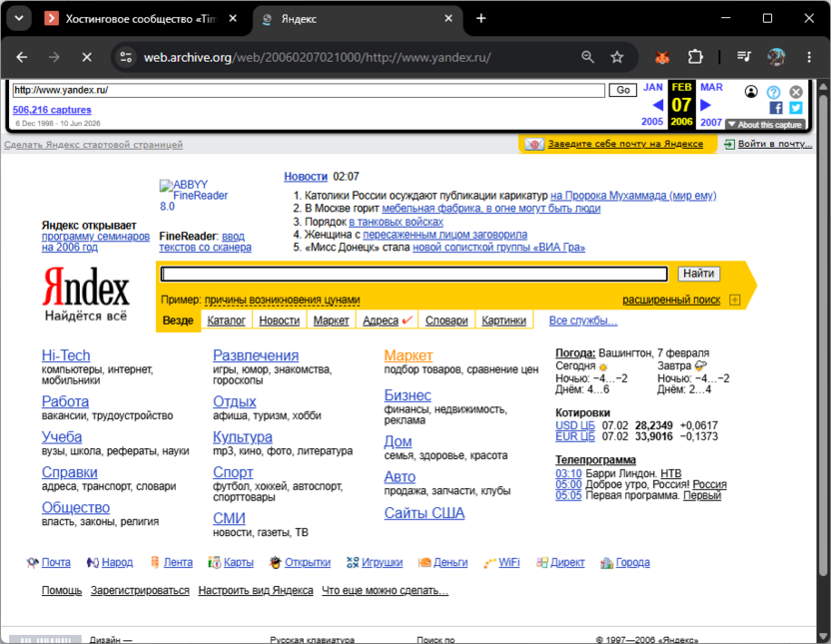Click the Yandex search input field
The width and height of the screenshot is (831, 644).
414,274
